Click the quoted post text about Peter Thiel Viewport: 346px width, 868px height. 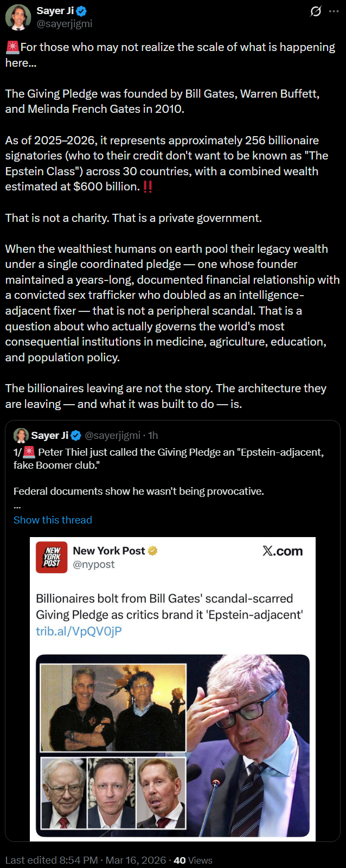tap(168, 458)
